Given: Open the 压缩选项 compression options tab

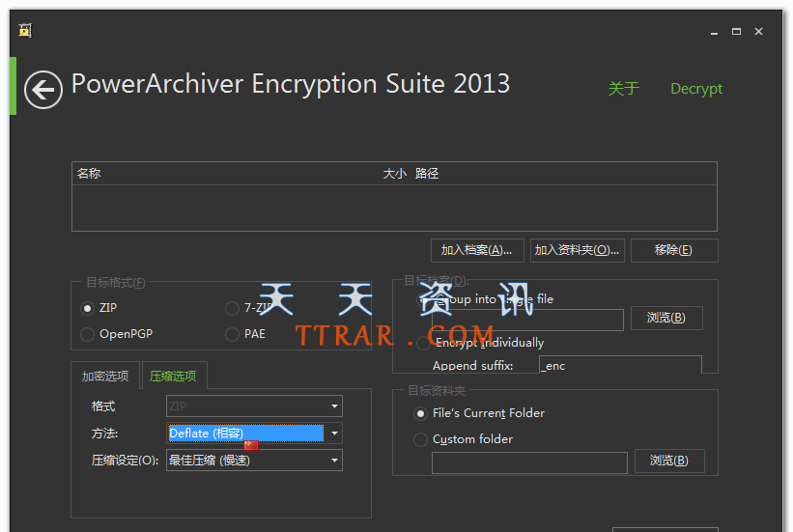Looking at the screenshot, I should 175,376.
